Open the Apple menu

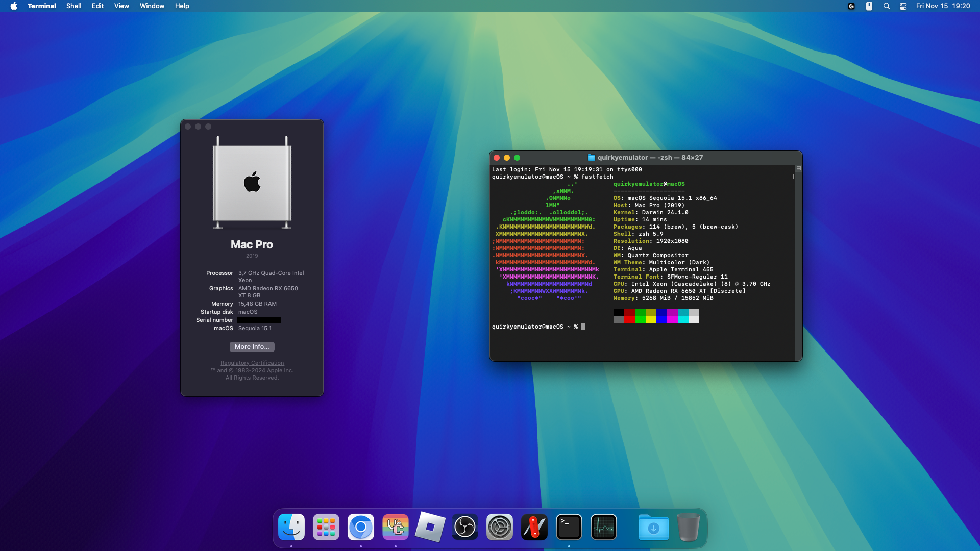click(14, 6)
